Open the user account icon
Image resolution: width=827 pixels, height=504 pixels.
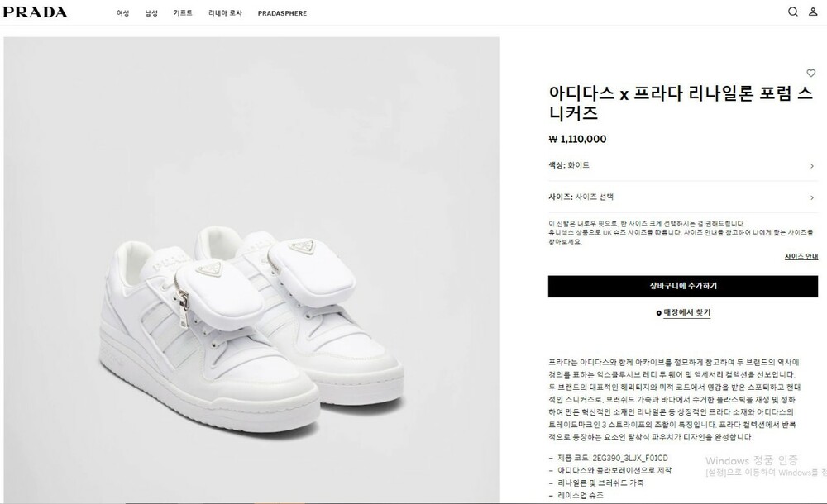(x=813, y=12)
